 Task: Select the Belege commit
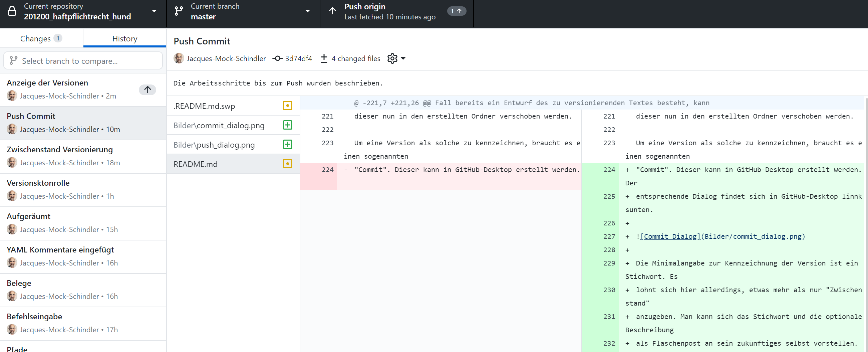click(83, 290)
